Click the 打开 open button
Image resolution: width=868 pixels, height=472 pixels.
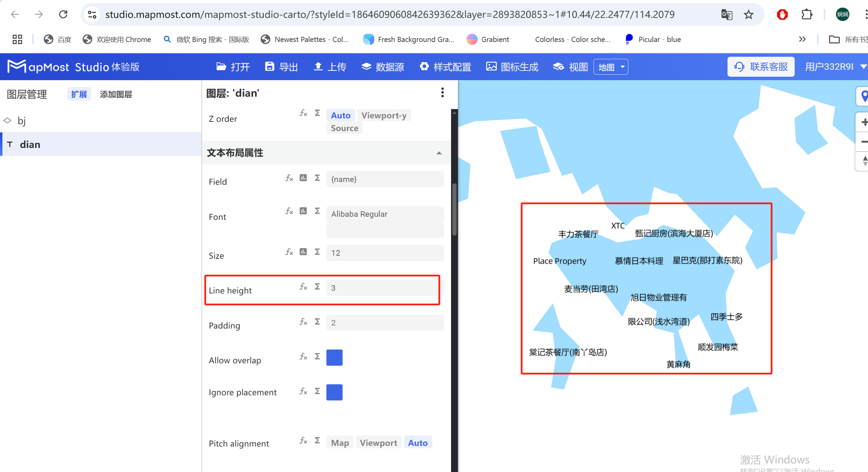point(233,66)
